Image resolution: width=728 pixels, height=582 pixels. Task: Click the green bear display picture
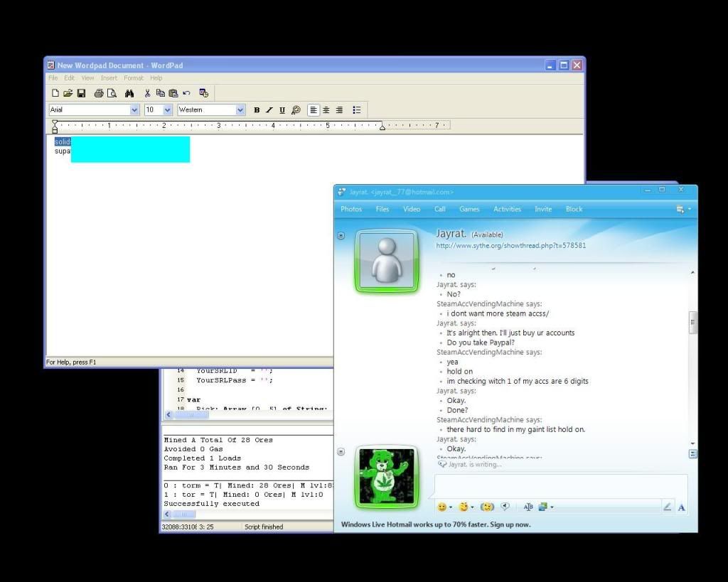point(387,478)
